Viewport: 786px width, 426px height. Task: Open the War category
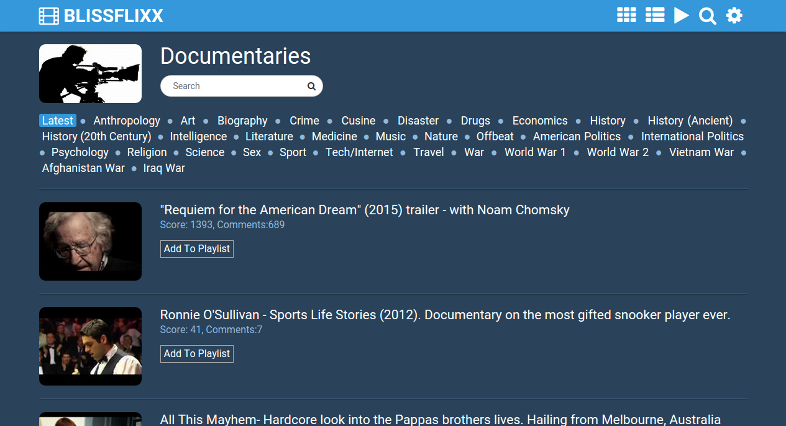click(474, 152)
